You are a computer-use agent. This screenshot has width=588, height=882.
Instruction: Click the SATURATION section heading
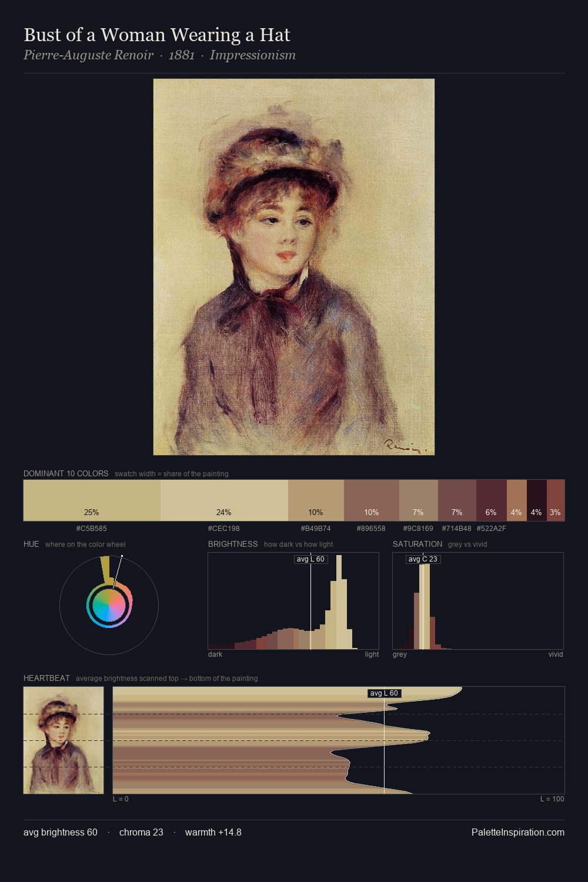417,544
